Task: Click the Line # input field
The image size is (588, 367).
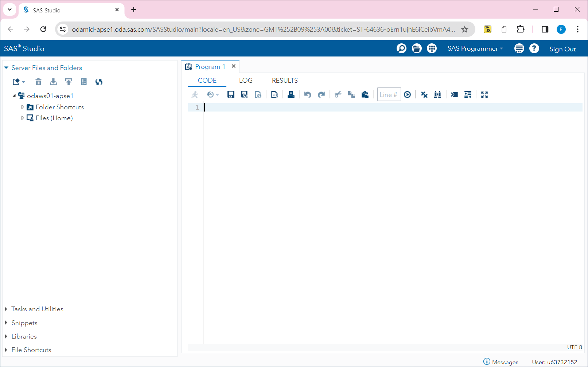Action: [x=389, y=94]
